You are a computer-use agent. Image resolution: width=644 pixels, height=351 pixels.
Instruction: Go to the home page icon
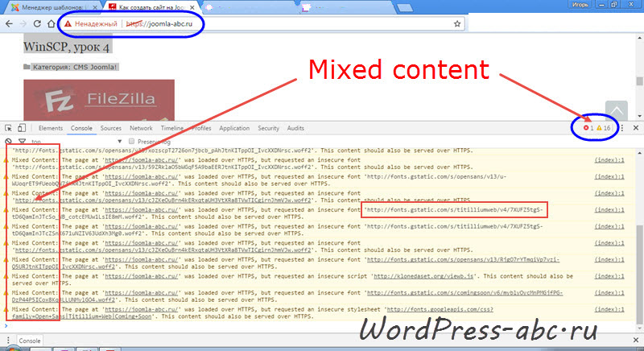point(51,24)
